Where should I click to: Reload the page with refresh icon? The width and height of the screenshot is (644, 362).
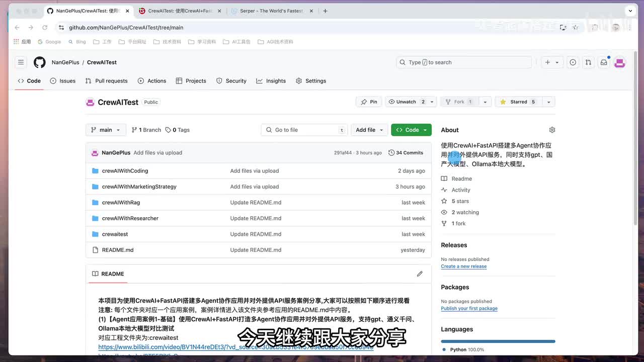[x=45, y=28]
